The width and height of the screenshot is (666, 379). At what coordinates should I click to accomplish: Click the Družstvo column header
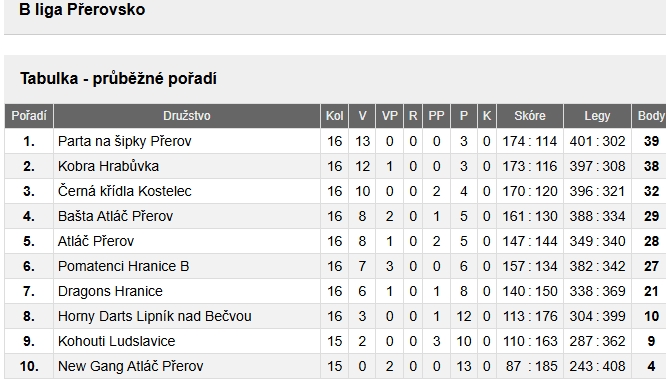click(187, 116)
